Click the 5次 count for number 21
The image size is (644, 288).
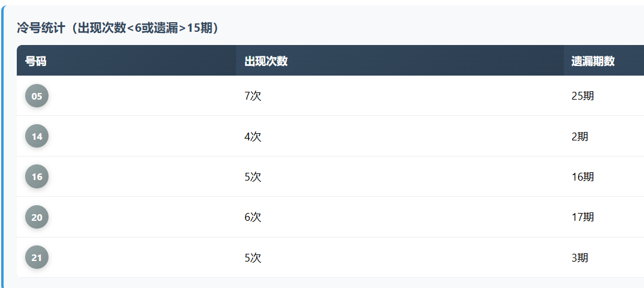coord(253,257)
